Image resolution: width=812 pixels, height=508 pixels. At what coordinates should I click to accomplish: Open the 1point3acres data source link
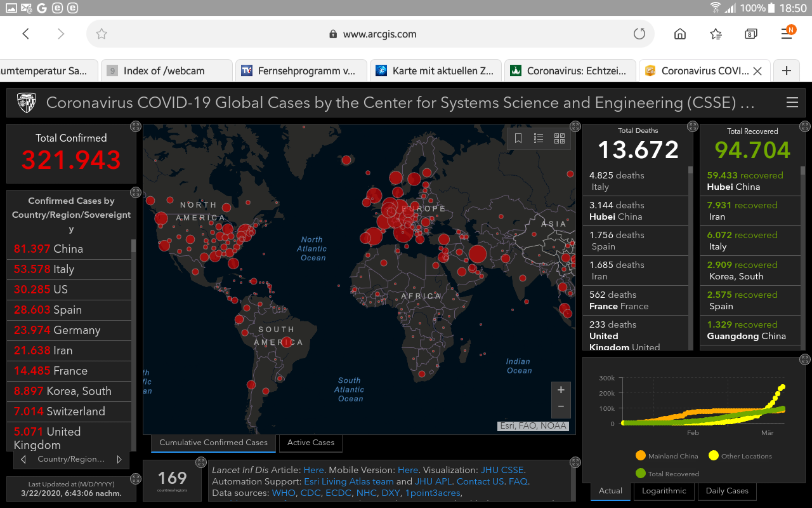433,493
